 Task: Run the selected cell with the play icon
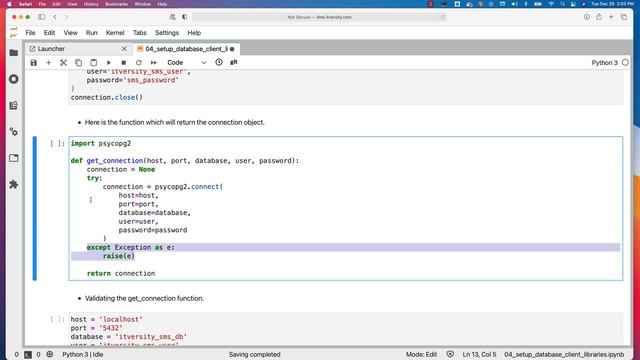point(109,62)
